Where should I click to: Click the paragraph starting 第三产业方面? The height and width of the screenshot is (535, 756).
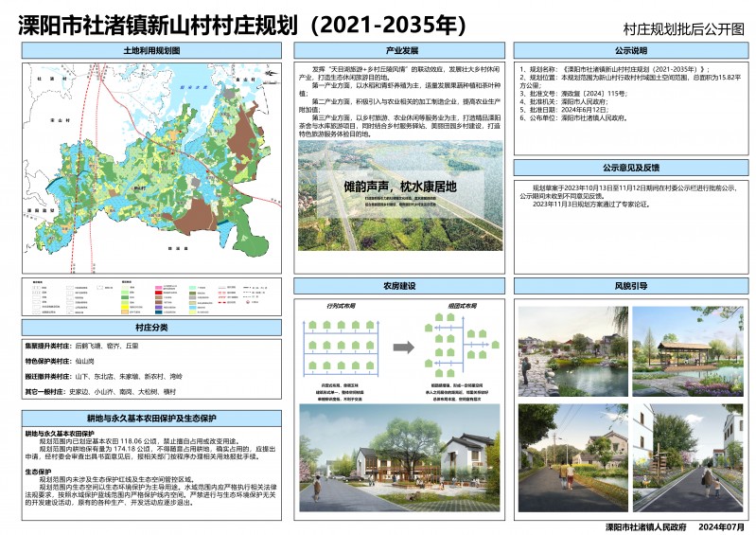(x=399, y=126)
